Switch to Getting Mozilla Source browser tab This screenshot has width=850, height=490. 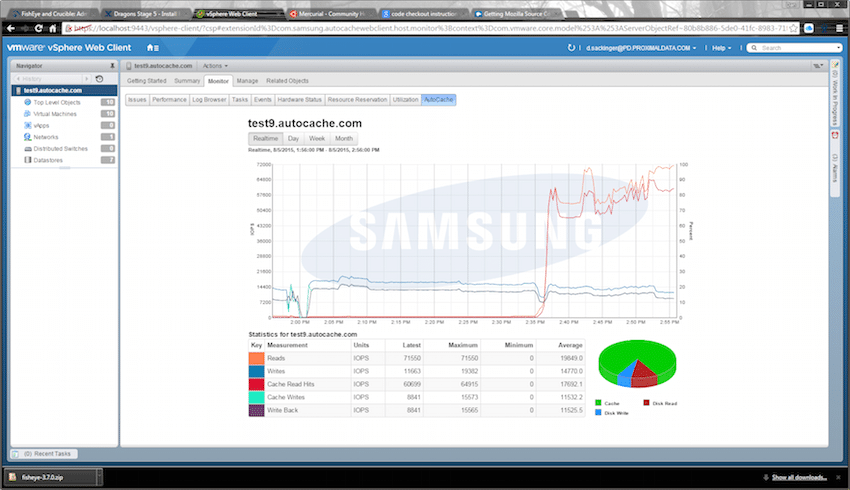pyautogui.click(x=516, y=14)
